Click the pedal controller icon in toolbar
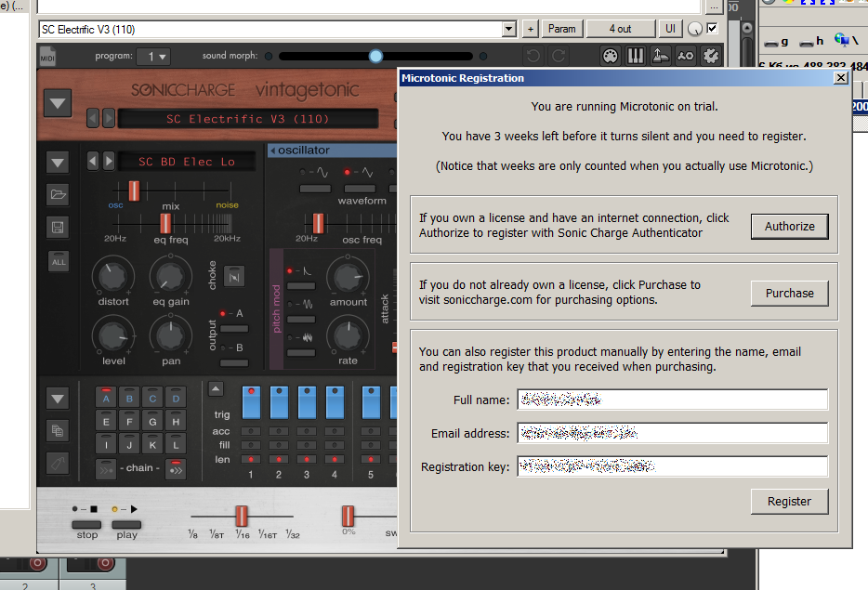868x590 pixels. (x=661, y=56)
